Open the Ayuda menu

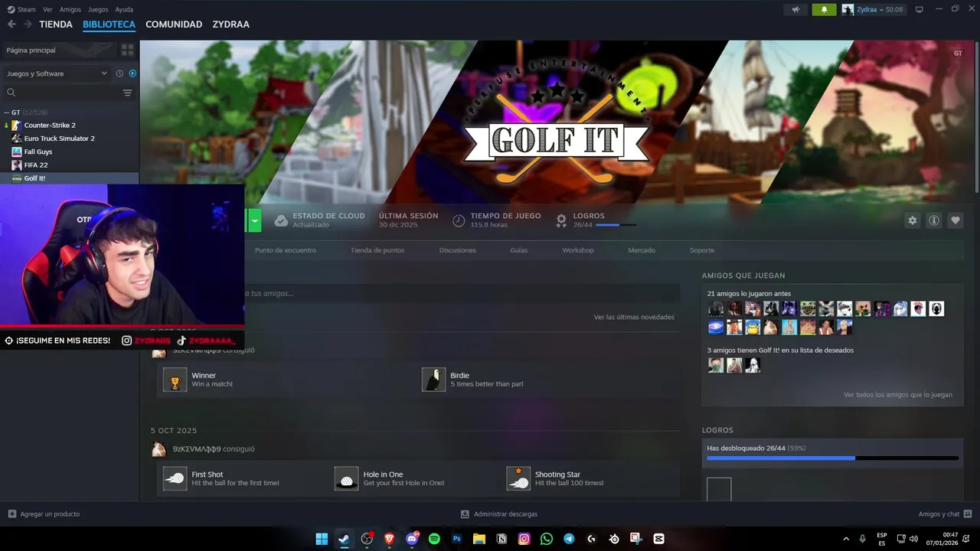124,9
